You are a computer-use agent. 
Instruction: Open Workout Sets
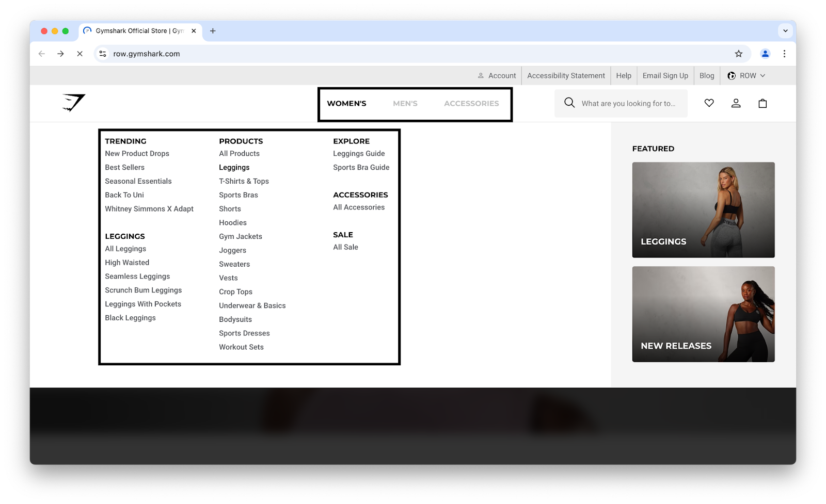241,347
